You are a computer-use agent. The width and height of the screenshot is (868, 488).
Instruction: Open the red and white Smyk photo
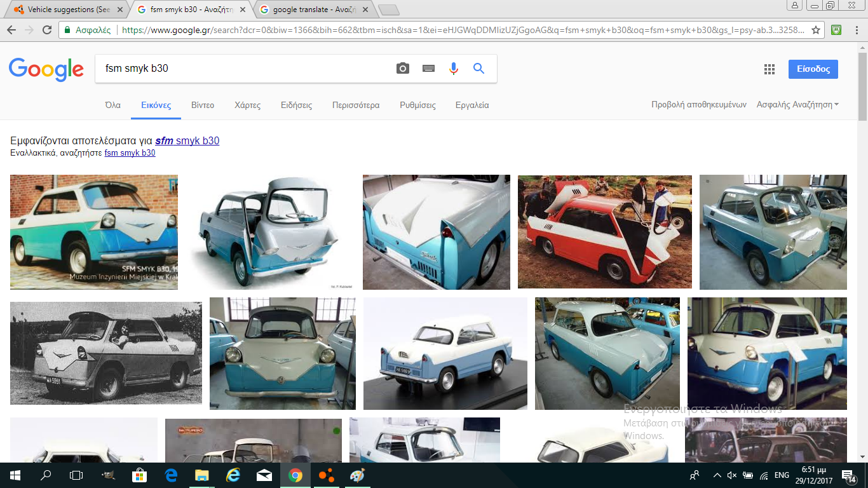[604, 232]
